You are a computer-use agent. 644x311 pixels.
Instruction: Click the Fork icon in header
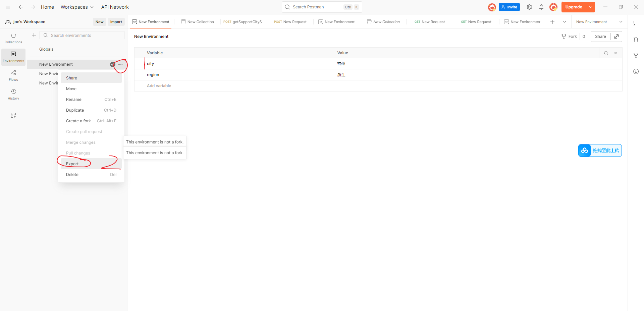click(564, 37)
